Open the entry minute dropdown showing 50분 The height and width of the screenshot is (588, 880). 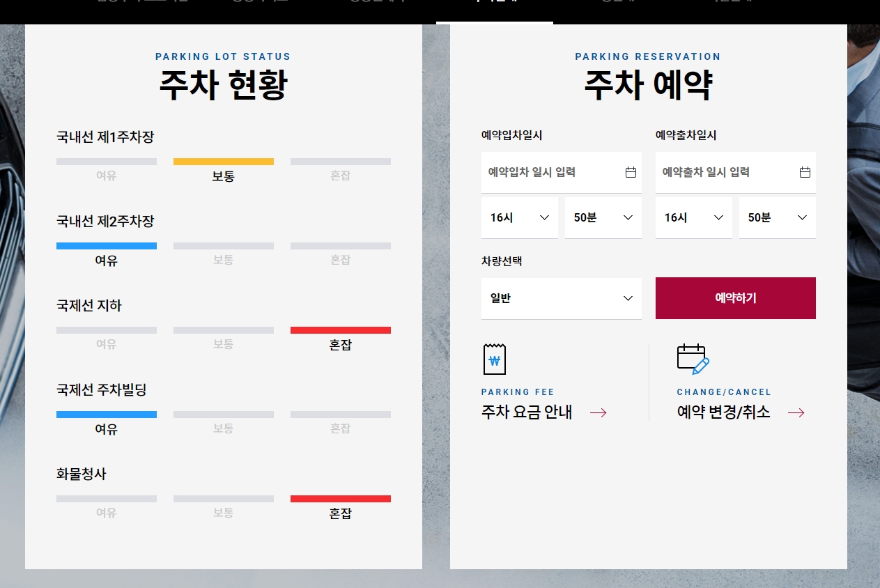pos(603,217)
